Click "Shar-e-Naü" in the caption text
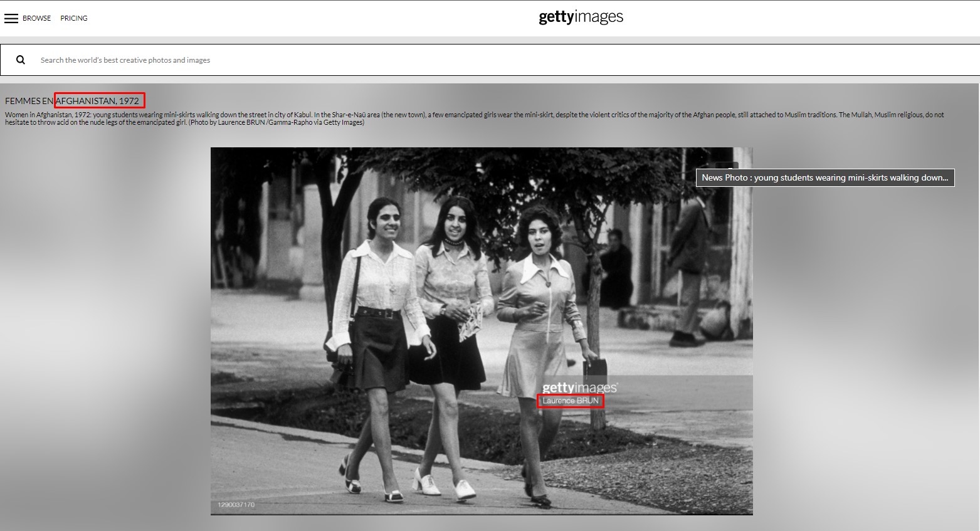This screenshot has width=980, height=531. tap(359, 115)
